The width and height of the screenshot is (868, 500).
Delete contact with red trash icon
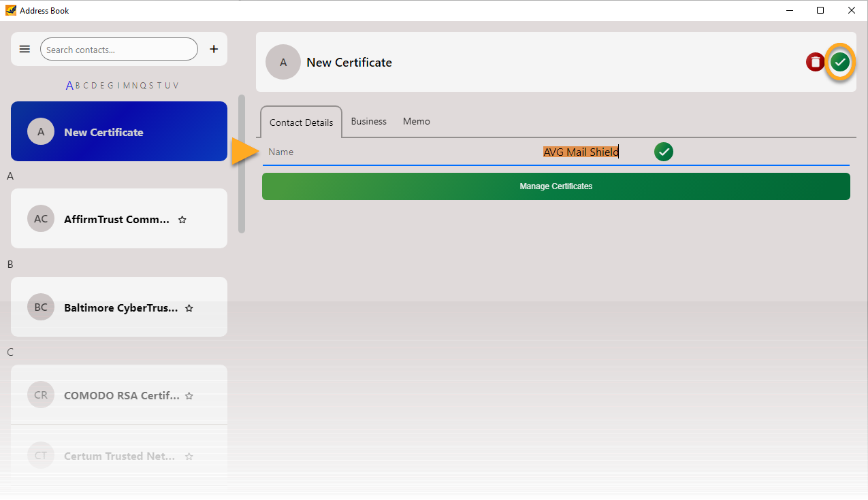[815, 63]
